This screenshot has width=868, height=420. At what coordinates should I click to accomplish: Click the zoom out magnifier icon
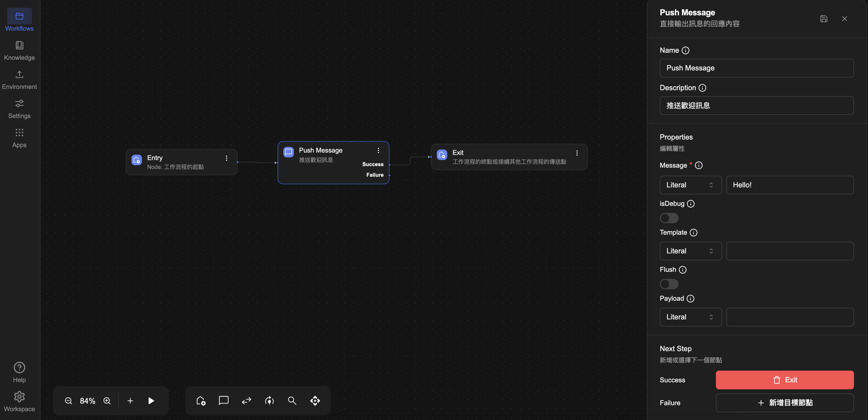(x=69, y=401)
